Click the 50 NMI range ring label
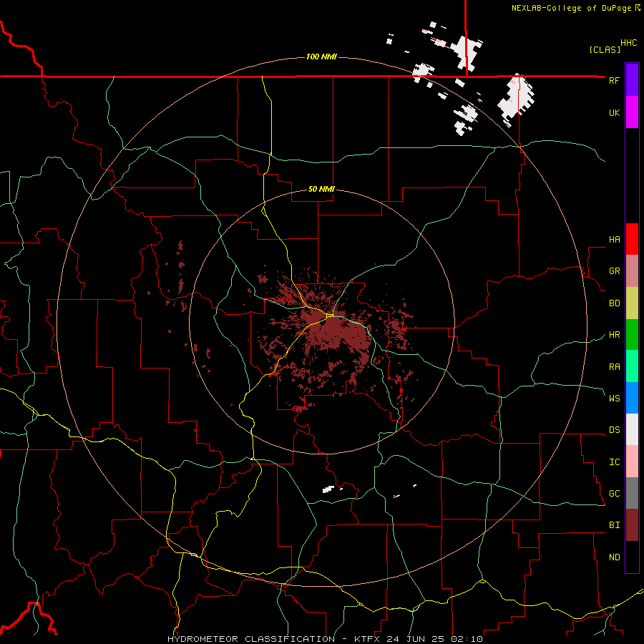Image resolution: width=644 pixels, height=644 pixels. tap(321, 189)
